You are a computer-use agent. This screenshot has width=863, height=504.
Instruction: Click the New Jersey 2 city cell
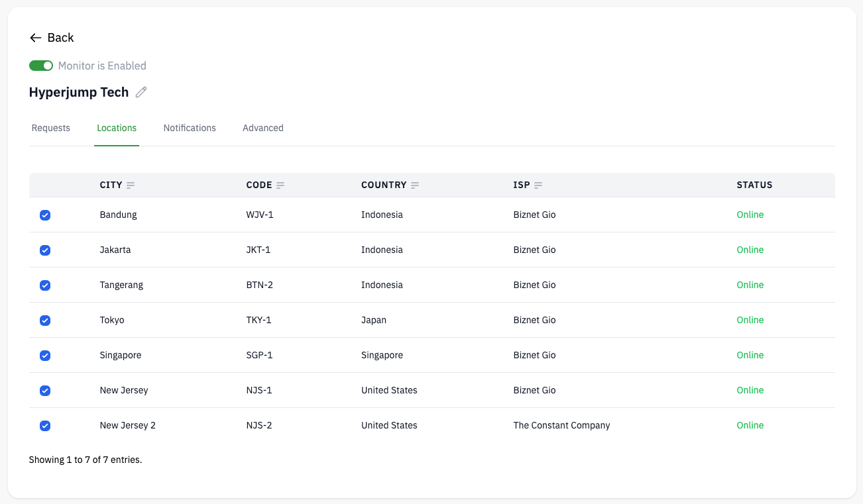[x=128, y=425]
